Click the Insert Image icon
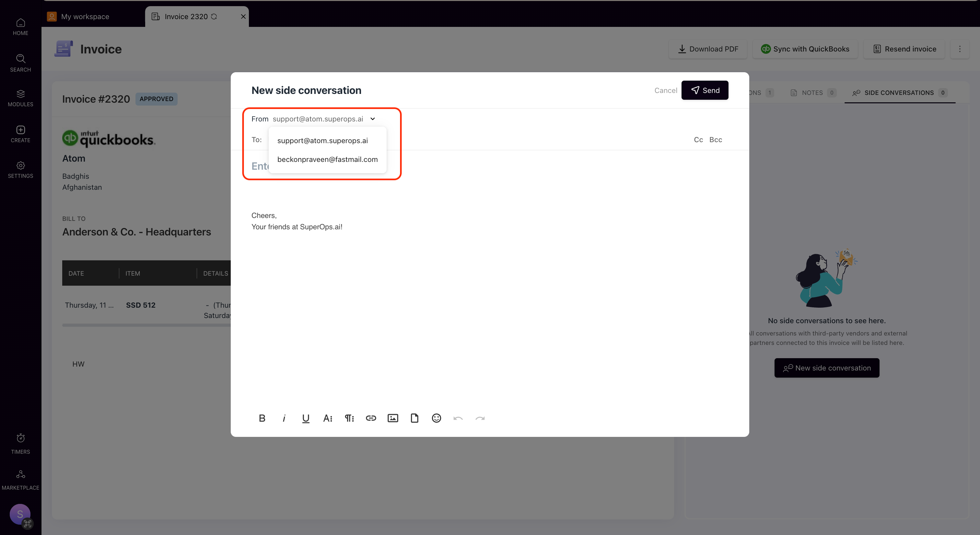The width and height of the screenshot is (980, 535). click(392, 418)
